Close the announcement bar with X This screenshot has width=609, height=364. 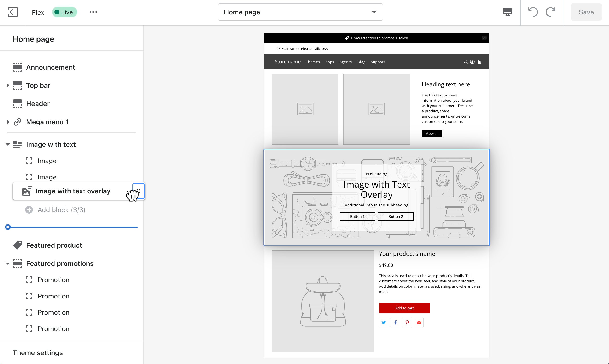pos(484,38)
